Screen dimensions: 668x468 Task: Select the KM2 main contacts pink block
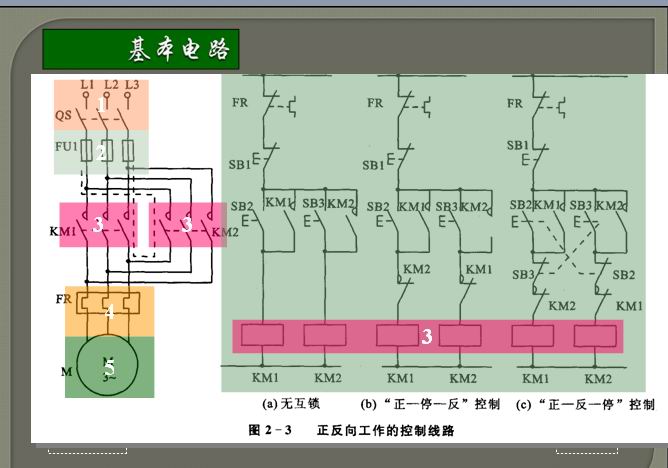pyautogui.click(x=186, y=225)
